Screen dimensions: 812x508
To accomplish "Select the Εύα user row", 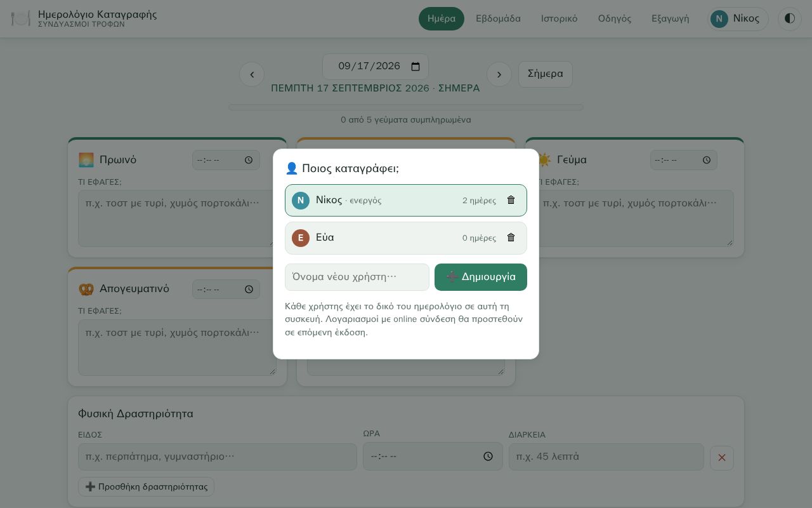I will click(x=406, y=237).
